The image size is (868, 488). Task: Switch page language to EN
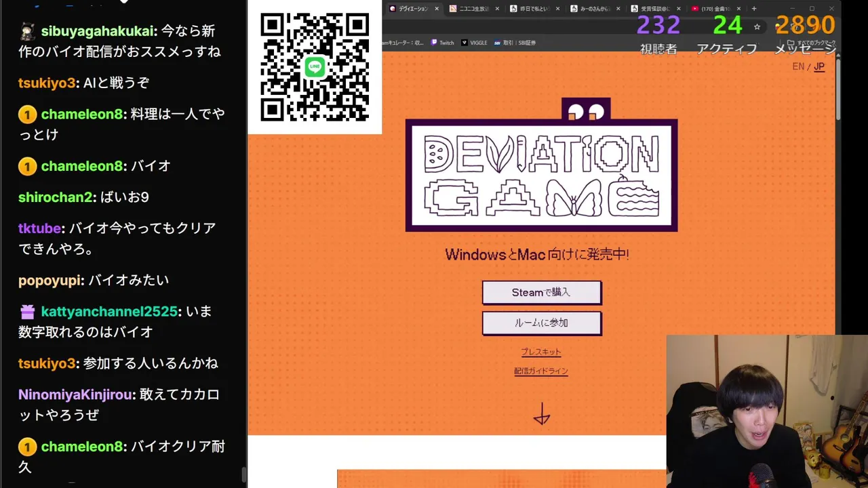[798, 66]
